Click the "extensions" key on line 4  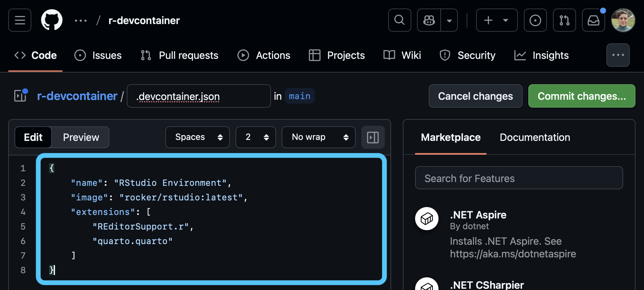103,212
